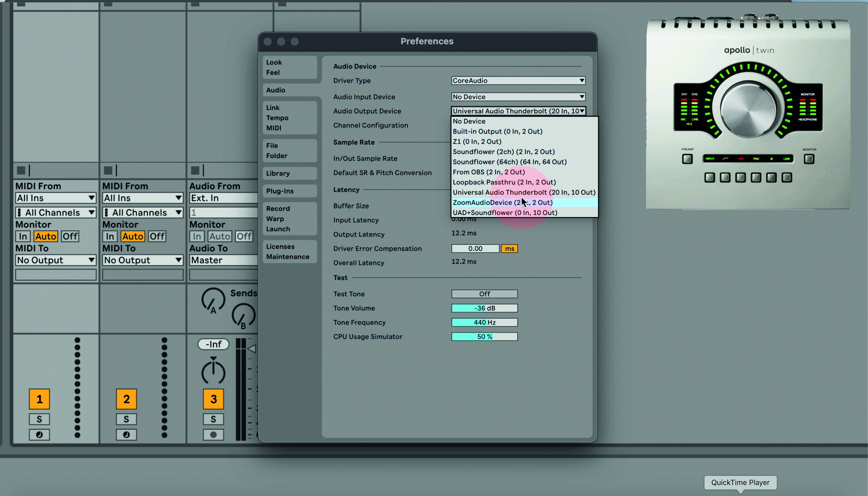Adjust the Tone Volume -36 dB slider
The height and width of the screenshot is (496, 868).
(x=485, y=308)
